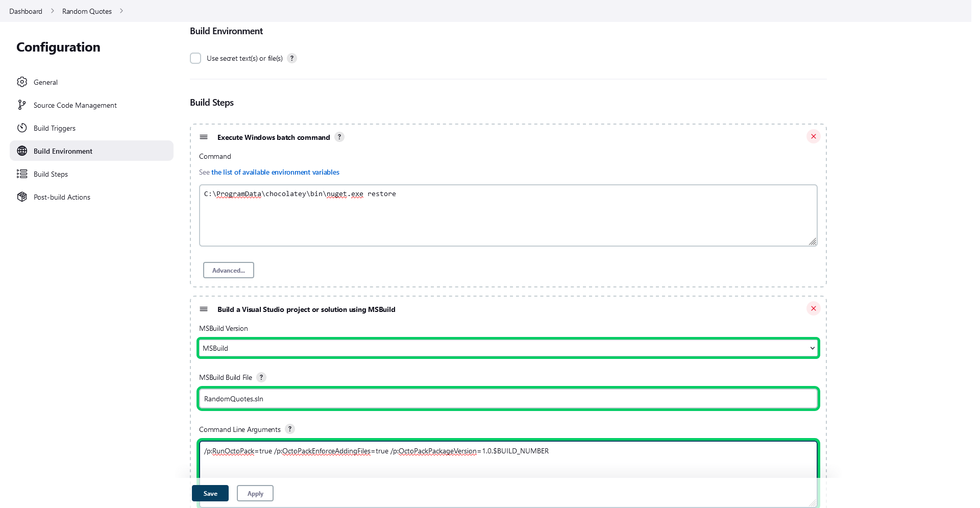Go to the General section
The width and height of the screenshot is (980, 508).
92,82
